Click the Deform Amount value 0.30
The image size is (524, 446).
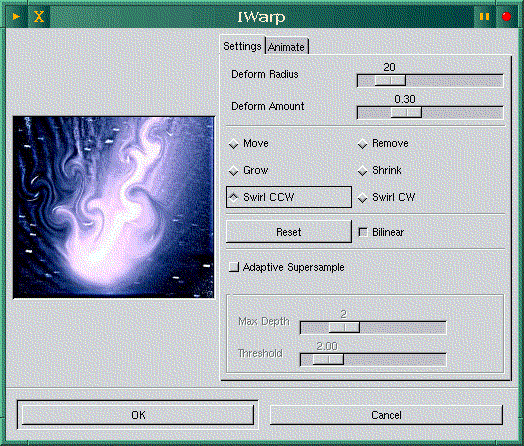[405, 99]
